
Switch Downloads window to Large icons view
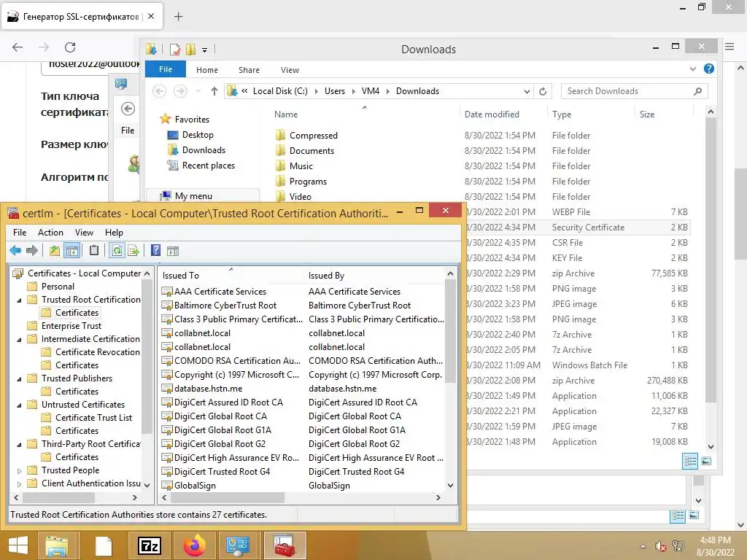pyautogui.click(x=706, y=461)
